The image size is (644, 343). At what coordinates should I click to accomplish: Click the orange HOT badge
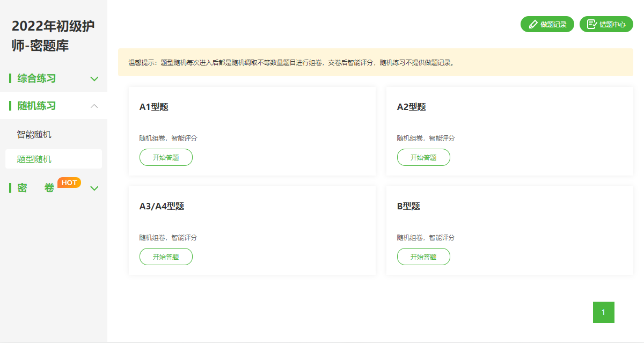[x=69, y=183]
